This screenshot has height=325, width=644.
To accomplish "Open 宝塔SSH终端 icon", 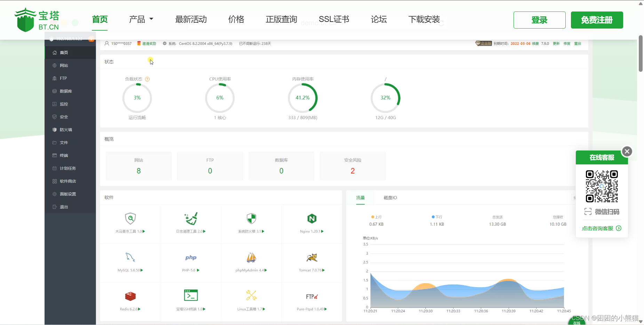I will [x=191, y=295].
